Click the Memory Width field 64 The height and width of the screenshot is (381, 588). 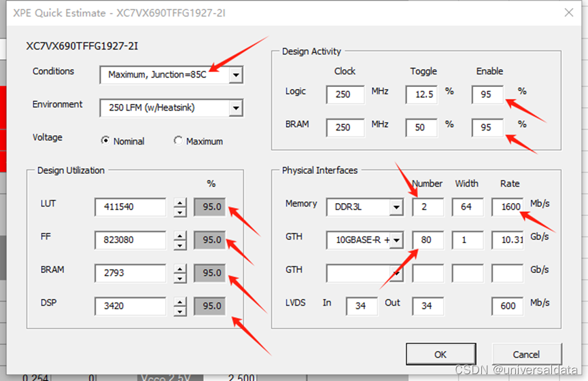[468, 206]
